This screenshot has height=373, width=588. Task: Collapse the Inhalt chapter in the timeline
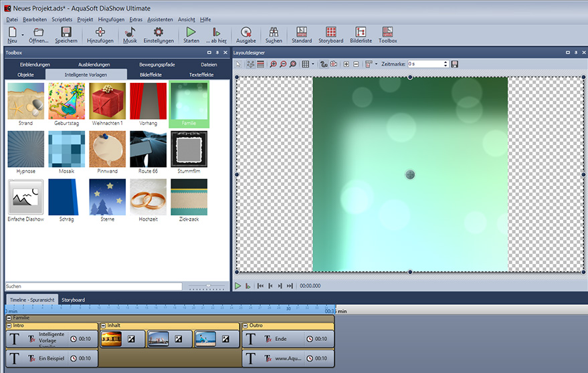click(103, 326)
